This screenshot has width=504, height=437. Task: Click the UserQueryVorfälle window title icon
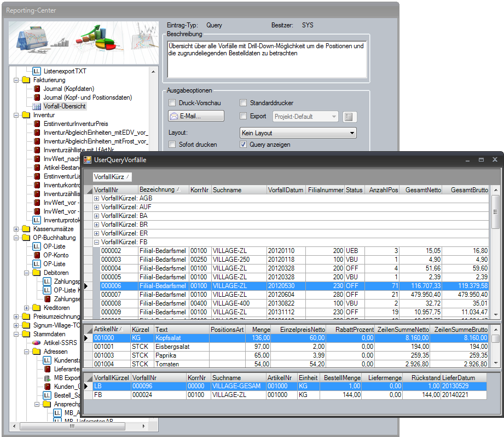[x=88, y=160]
